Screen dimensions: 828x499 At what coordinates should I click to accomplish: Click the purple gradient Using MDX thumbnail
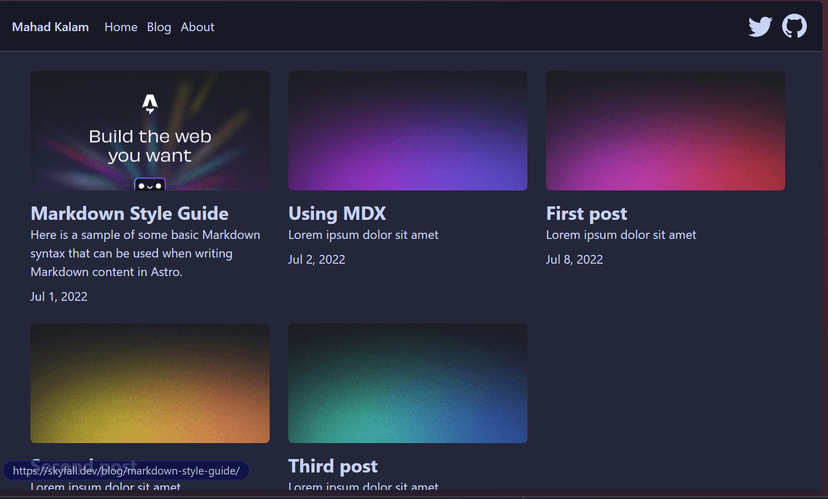(408, 130)
